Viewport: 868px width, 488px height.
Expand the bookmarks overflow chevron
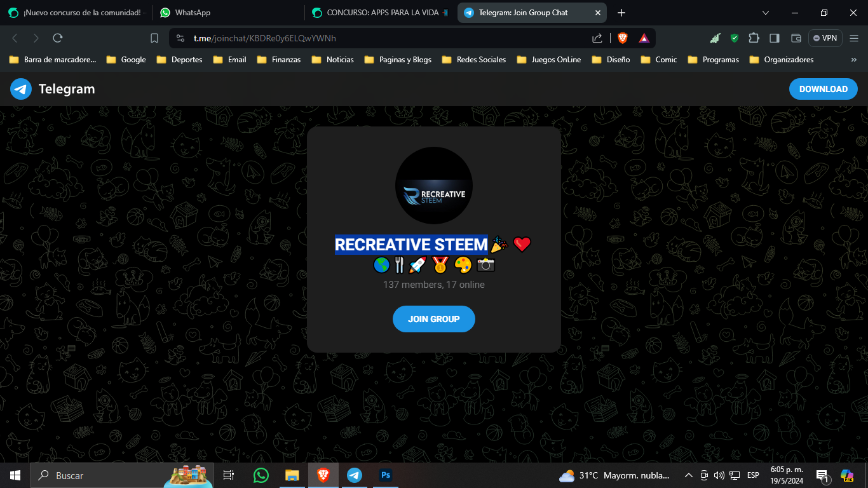853,60
